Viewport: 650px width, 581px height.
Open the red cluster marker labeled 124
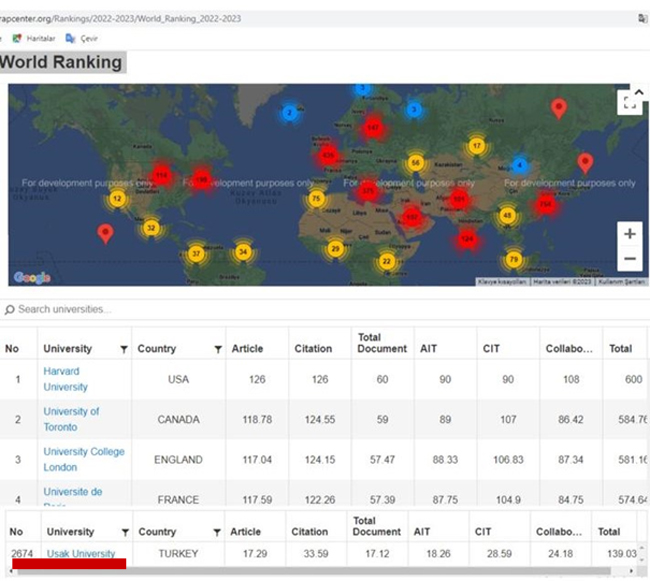click(x=467, y=239)
